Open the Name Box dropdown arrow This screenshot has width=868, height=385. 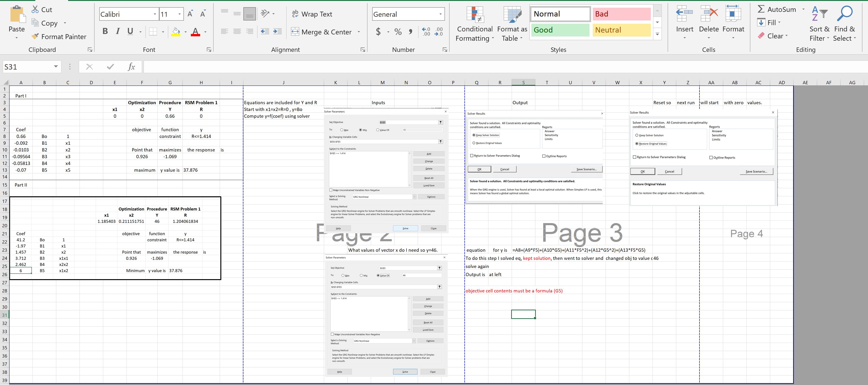(56, 67)
